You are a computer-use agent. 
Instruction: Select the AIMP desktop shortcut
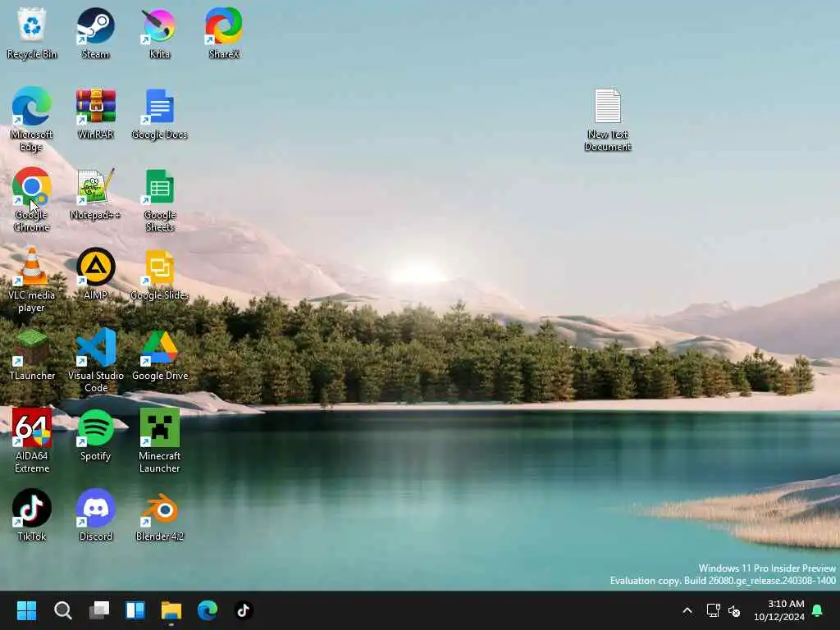coord(95,274)
